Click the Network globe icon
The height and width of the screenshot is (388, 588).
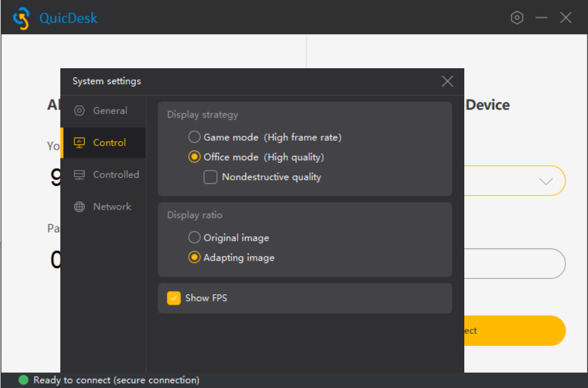[79, 206]
